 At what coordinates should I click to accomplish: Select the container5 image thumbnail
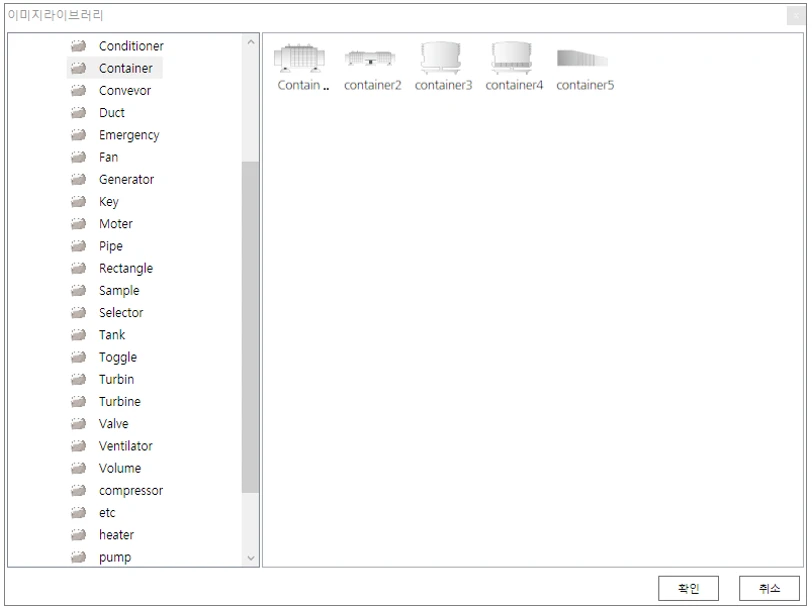[x=583, y=58]
